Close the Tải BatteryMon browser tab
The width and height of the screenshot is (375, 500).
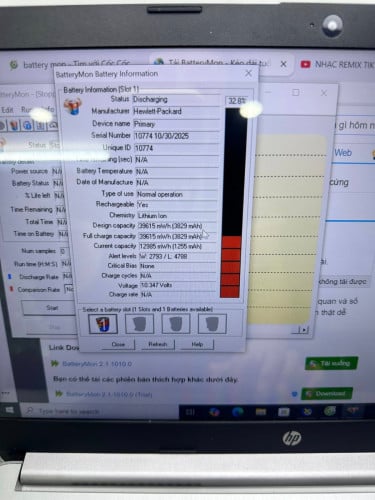point(283,64)
